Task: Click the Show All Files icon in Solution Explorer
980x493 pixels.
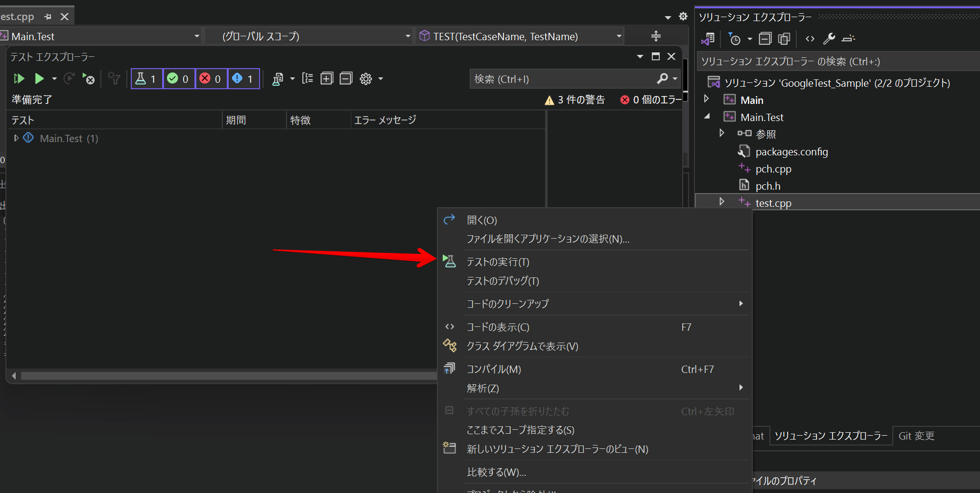Action: [x=784, y=38]
